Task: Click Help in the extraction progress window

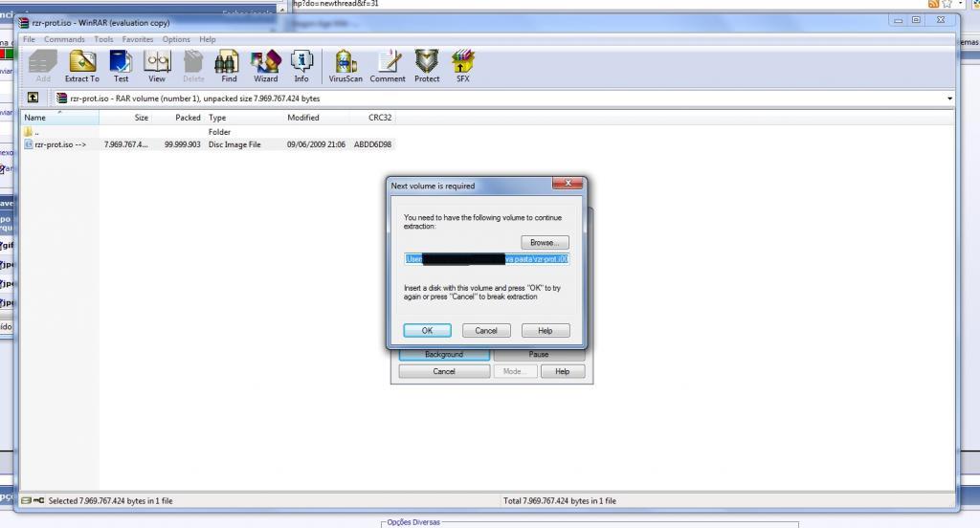Action: tap(563, 371)
